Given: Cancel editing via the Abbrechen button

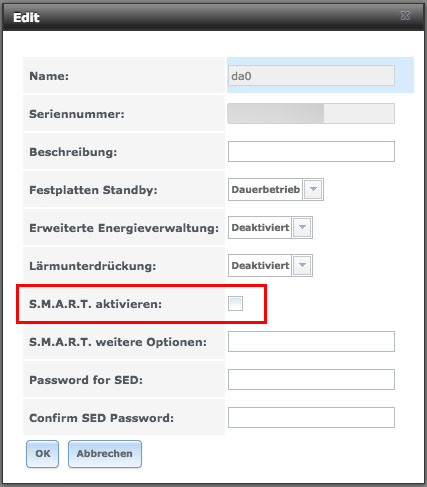Looking at the screenshot, I should click(105, 454).
